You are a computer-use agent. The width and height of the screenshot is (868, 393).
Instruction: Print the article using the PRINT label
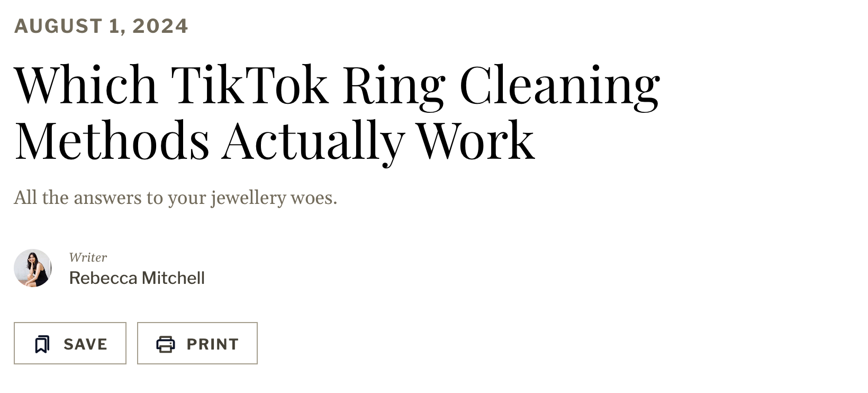coord(212,344)
